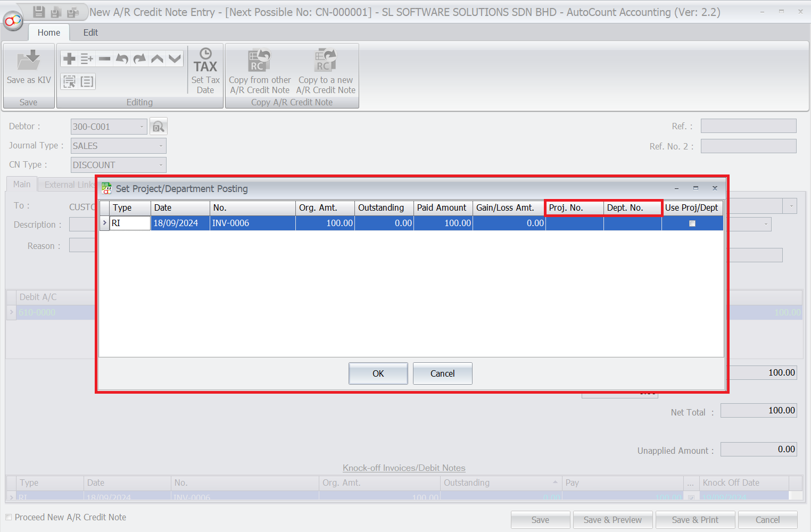Click the minus icon to delete a row
Image resolution: width=811 pixels, height=532 pixels.
pyautogui.click(x=105, y=59)
